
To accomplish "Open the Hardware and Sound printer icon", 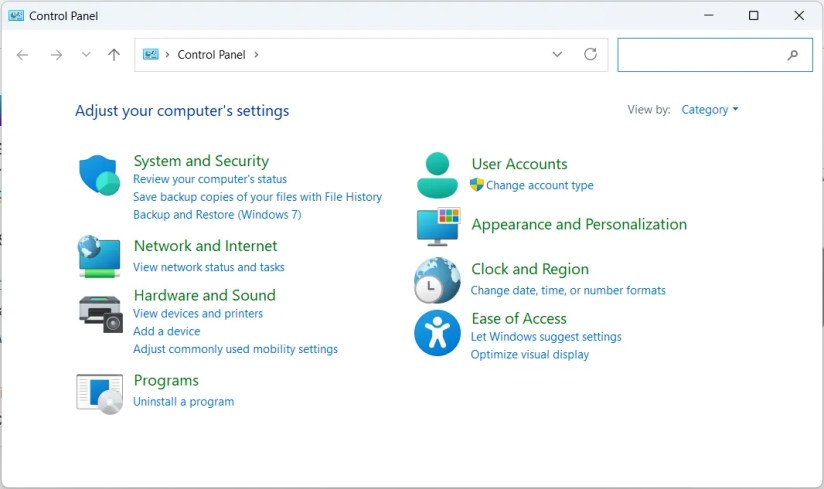I will [x=100, y=314].
